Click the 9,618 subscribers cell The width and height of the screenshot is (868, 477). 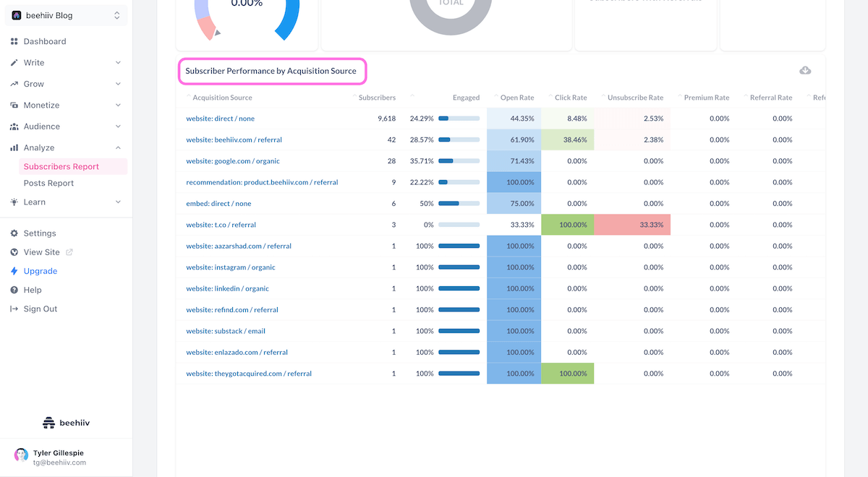tap(386, 119)
